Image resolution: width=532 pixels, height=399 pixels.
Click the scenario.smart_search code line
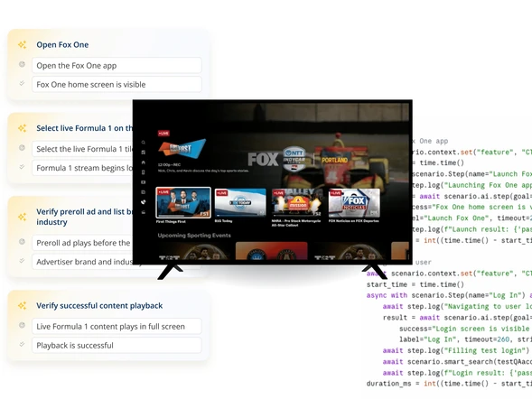coord(457,362)
